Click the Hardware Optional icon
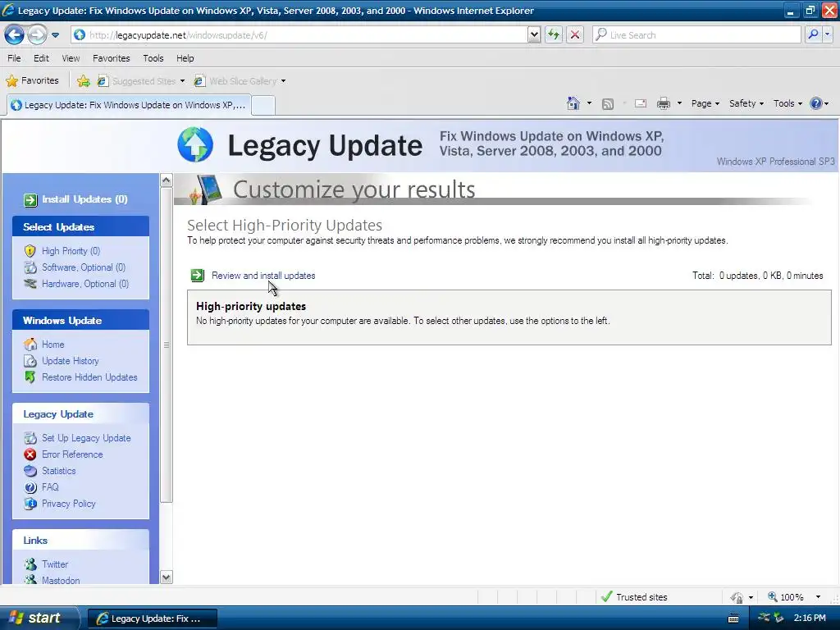 coord(30,284)
